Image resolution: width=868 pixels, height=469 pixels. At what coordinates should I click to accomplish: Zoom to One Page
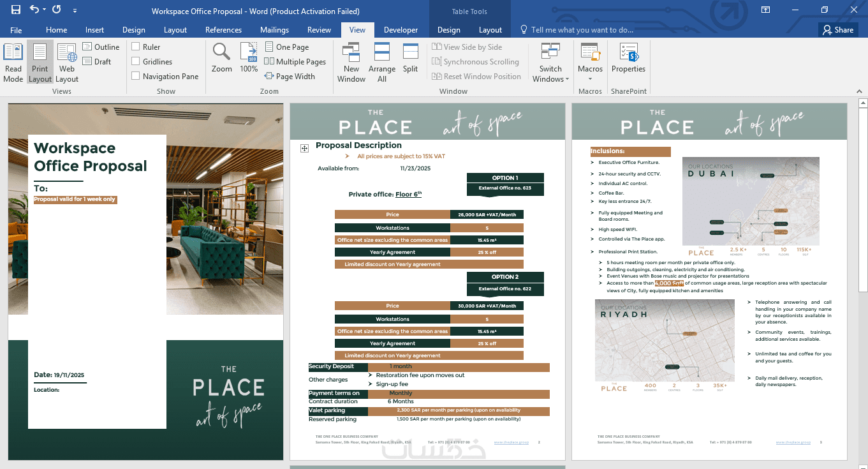click(x=287, y=47)
